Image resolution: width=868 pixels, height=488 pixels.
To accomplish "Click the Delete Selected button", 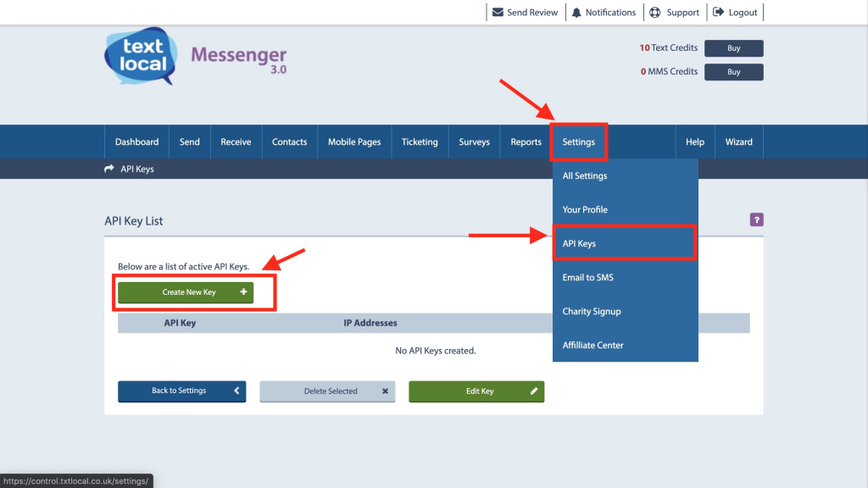I will coord(327,391).
